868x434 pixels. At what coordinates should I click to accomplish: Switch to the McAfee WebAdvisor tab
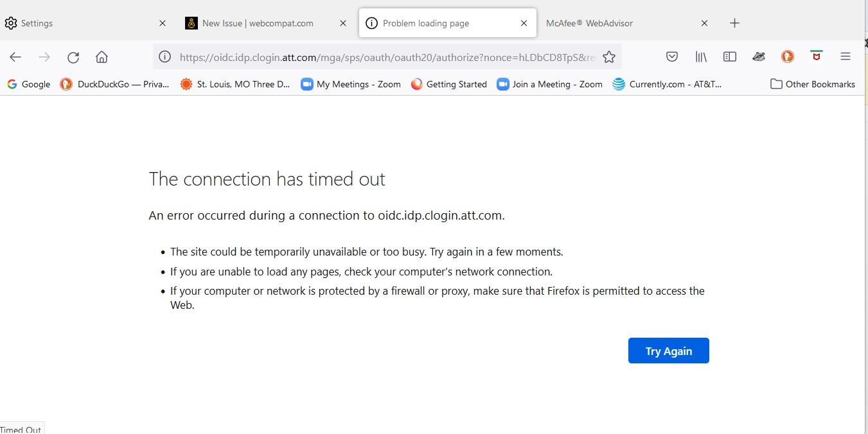pos(589,23)
